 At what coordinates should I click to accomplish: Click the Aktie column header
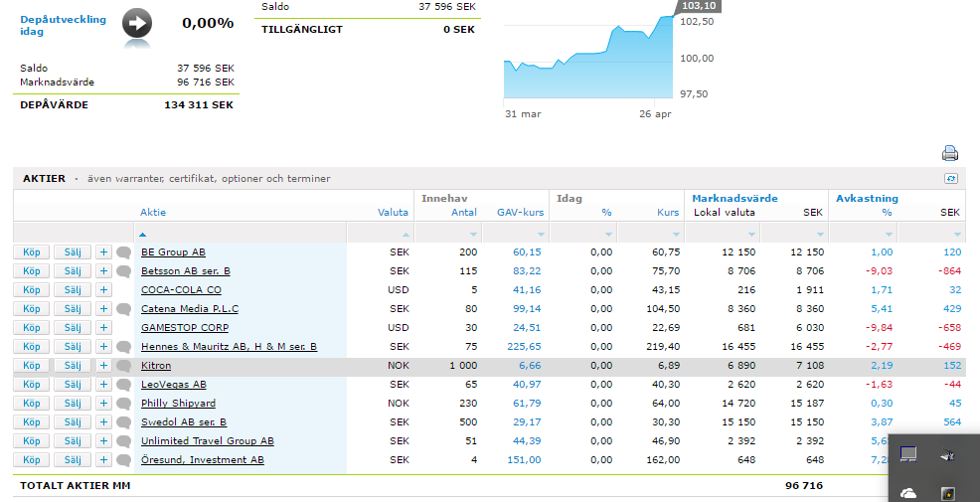click(153, 213)
